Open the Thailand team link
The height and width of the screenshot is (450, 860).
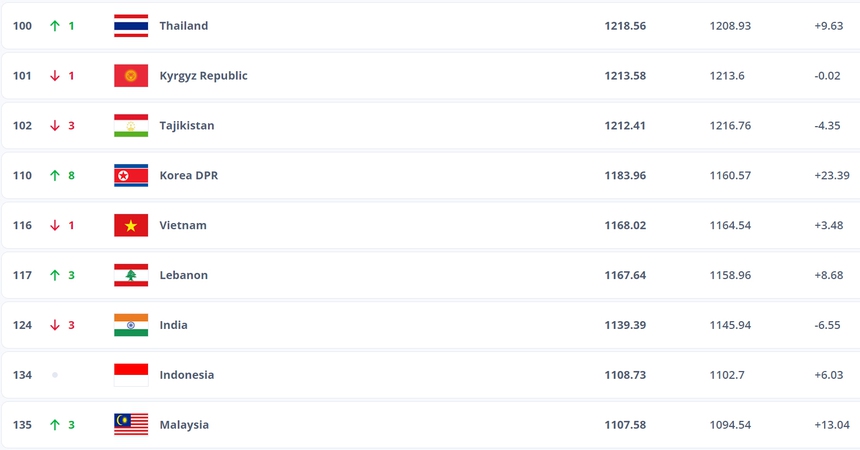[184, 26]
